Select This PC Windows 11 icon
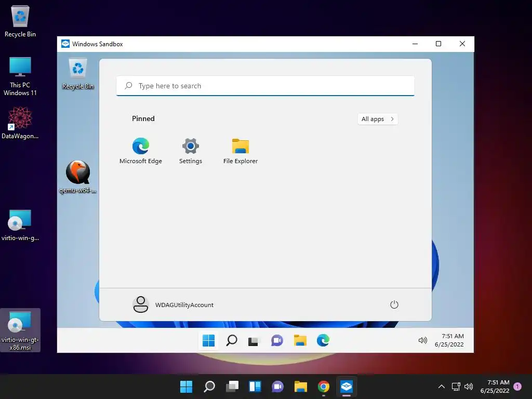Screen dimensions: 532x399 20,76
